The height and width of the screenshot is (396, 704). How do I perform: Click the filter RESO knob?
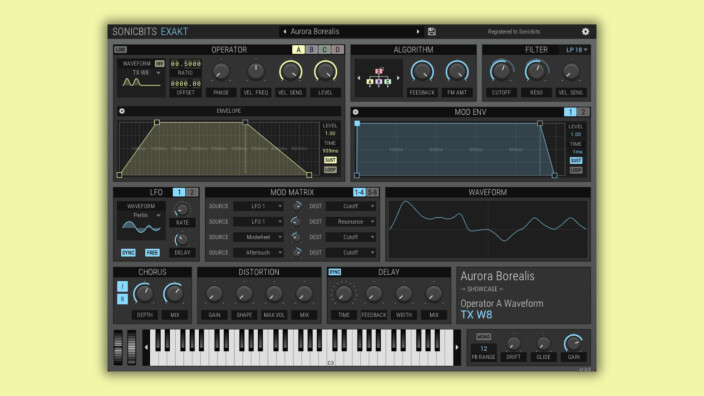[536, 71]
